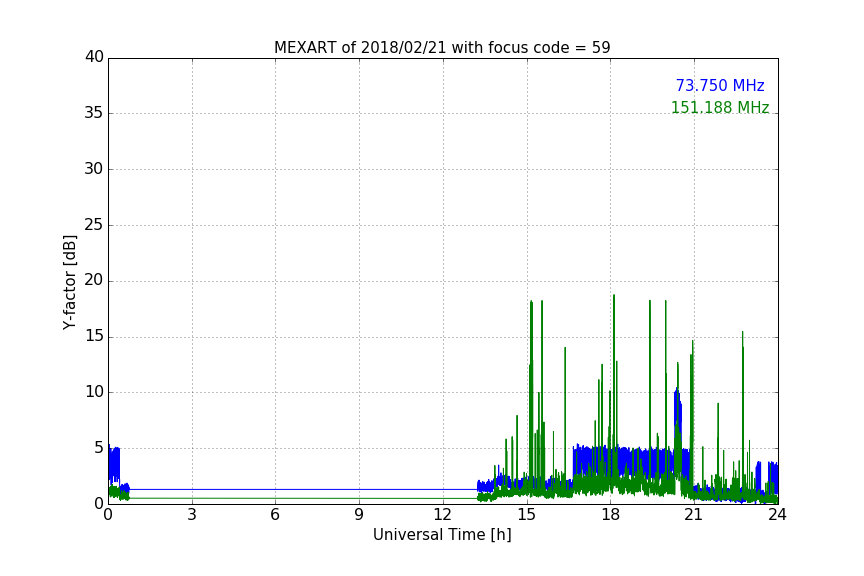864x576 pixels.
Task: Click y-axis tick label 35
Action: click(x=94, y=113)
